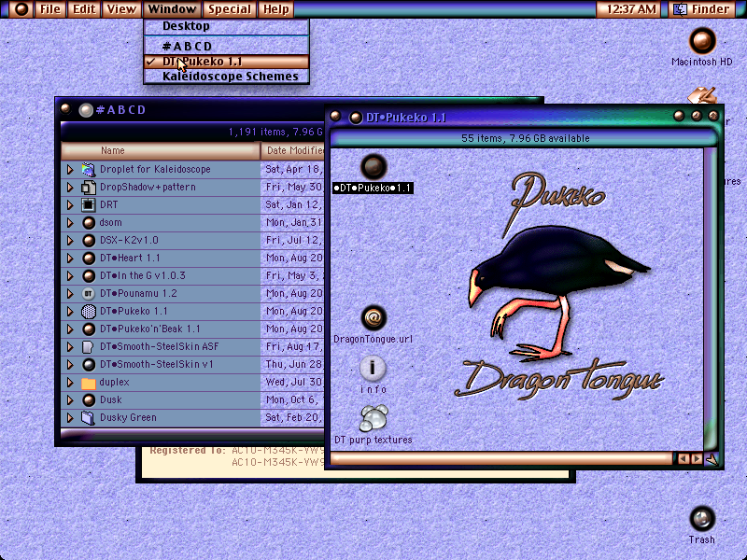Expand the Droplet for Kaleidoscope row
Viewport: 747px width, 560px height.
[x=70, y=169]
